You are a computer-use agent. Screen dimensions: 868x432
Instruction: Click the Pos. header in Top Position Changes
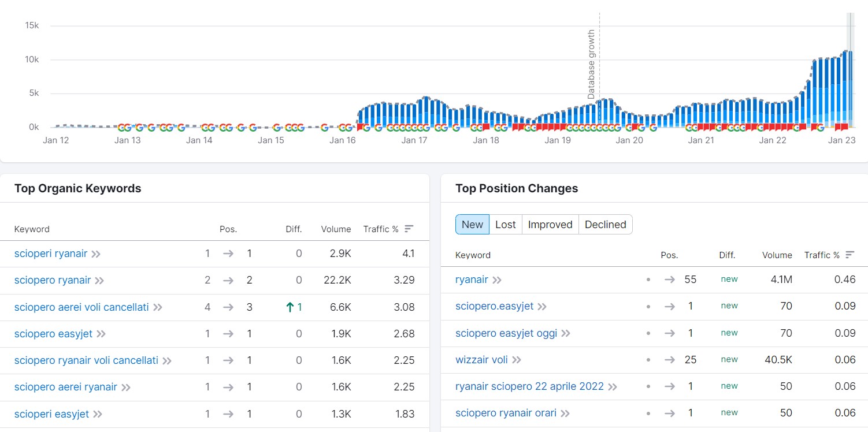point(669,255)
